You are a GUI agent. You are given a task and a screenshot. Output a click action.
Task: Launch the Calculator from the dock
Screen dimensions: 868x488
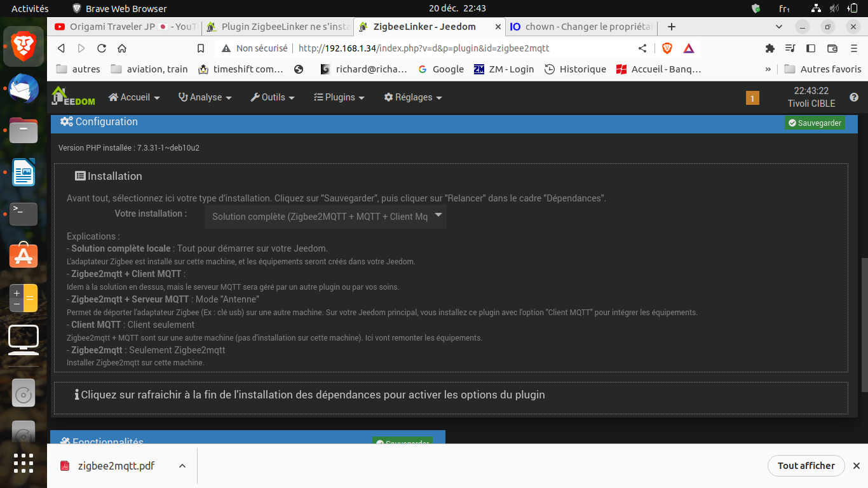coord(24,298)
